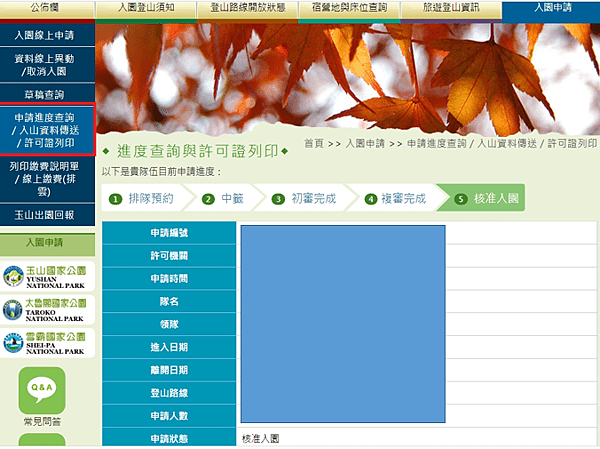Click the 離開日期 table label
The height and width of the screenshot is (449, 600).
coord(169,370)
